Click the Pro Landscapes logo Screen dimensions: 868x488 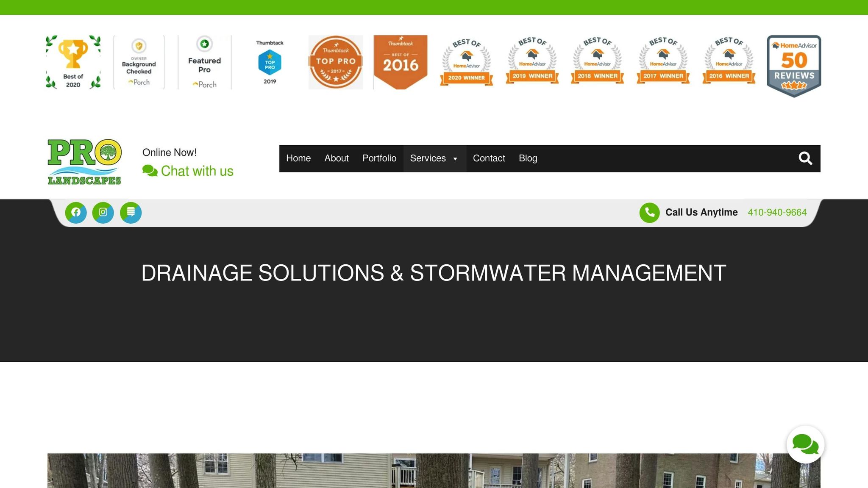(85, 162)
